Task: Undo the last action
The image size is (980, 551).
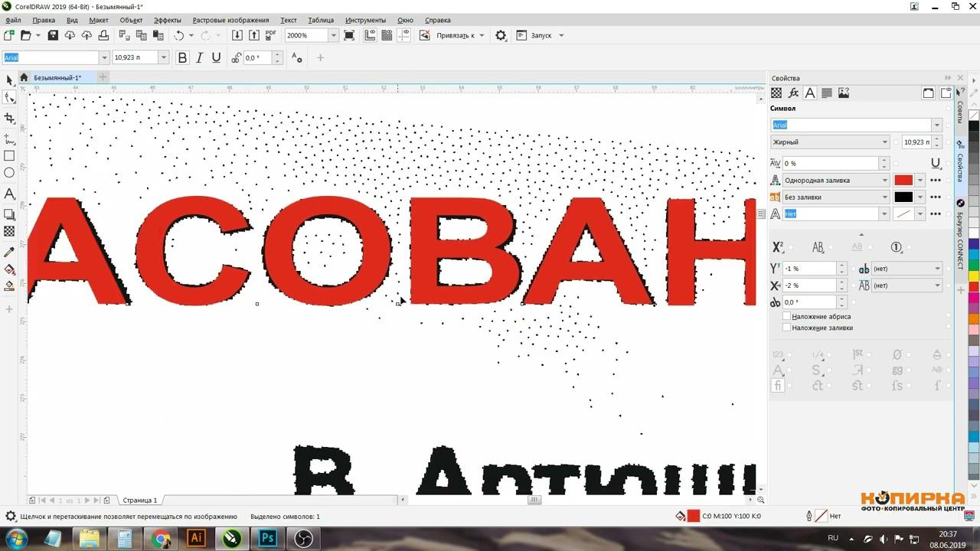Action: pyautogui.click(x=179, y=35)
